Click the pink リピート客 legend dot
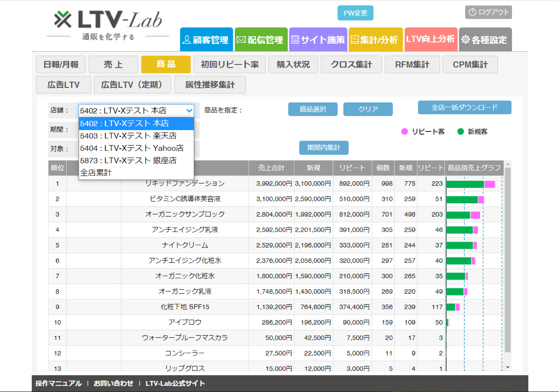 click(x=404, y=132)
